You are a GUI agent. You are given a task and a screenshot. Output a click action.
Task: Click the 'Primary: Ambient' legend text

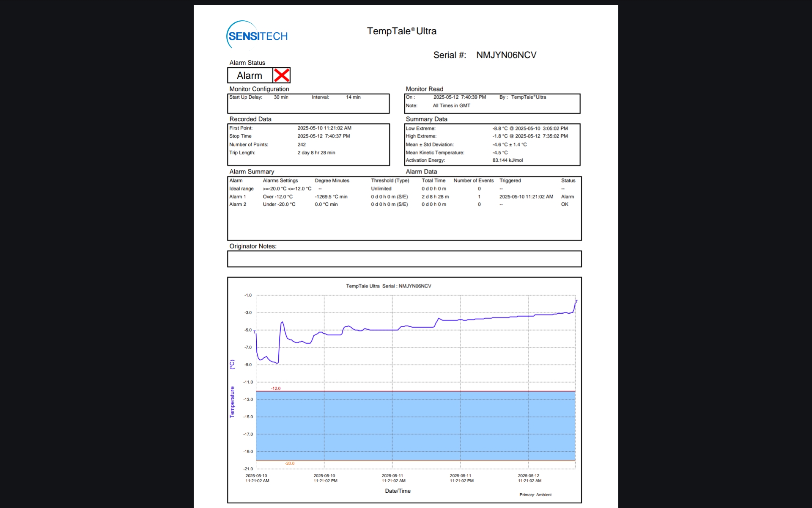point(535,495)
